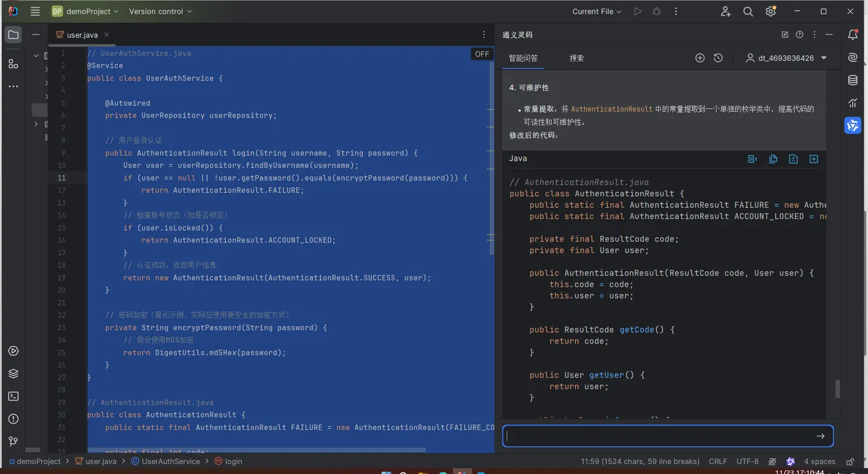Open the dt_4693636426 account dropdown
Screen dimensions: 868x474
point(787,58)
